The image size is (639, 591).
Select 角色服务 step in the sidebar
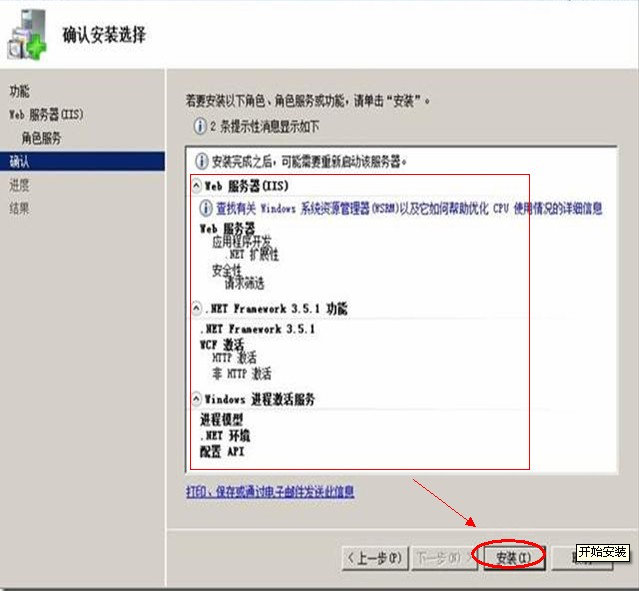[41, 138]
